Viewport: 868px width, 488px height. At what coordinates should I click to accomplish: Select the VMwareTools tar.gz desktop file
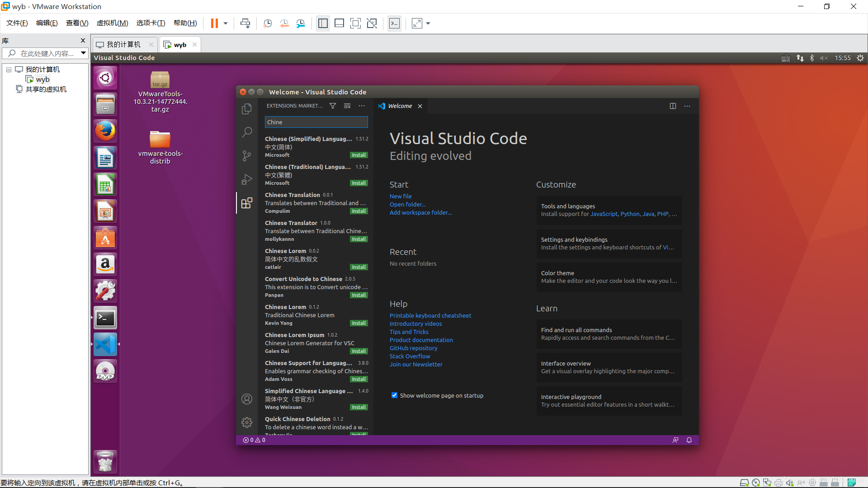point(160,92)
